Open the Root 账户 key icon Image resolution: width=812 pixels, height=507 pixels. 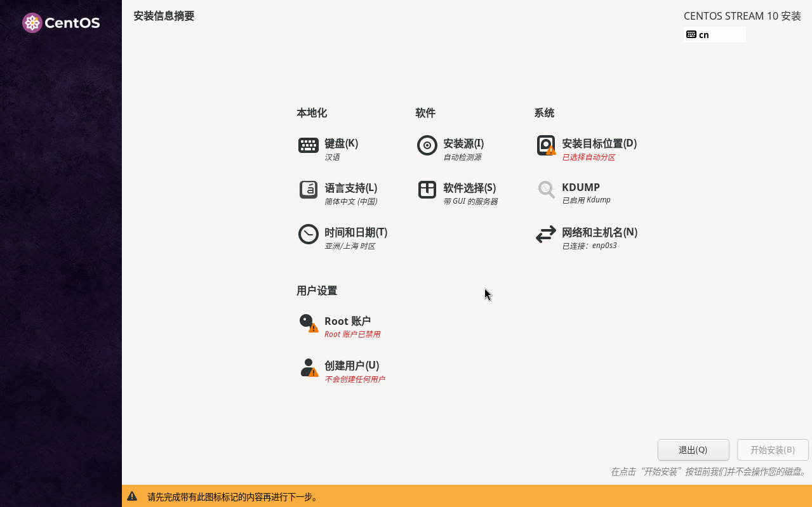[309, 323]
